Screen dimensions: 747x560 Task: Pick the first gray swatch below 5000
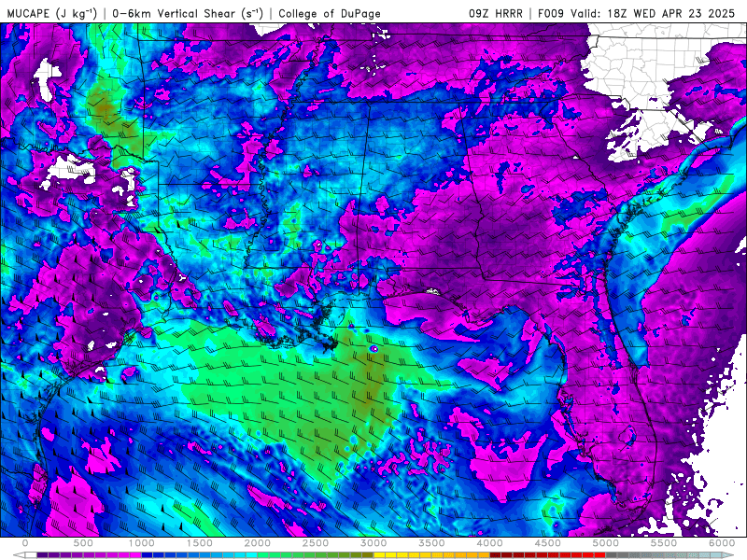(612, 554)
